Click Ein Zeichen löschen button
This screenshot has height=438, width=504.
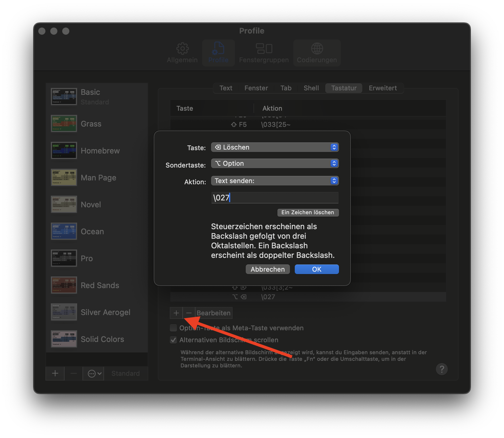[x=308, y=212]
